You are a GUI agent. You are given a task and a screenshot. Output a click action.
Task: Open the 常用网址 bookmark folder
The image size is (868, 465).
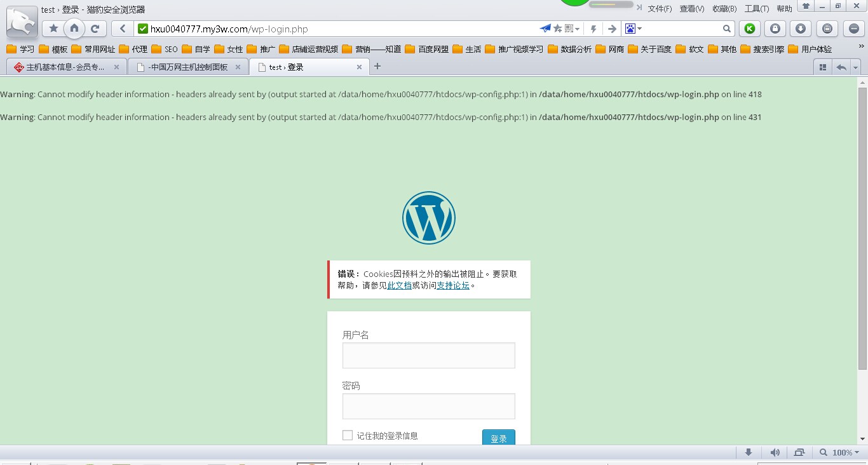tap(93, 49)
